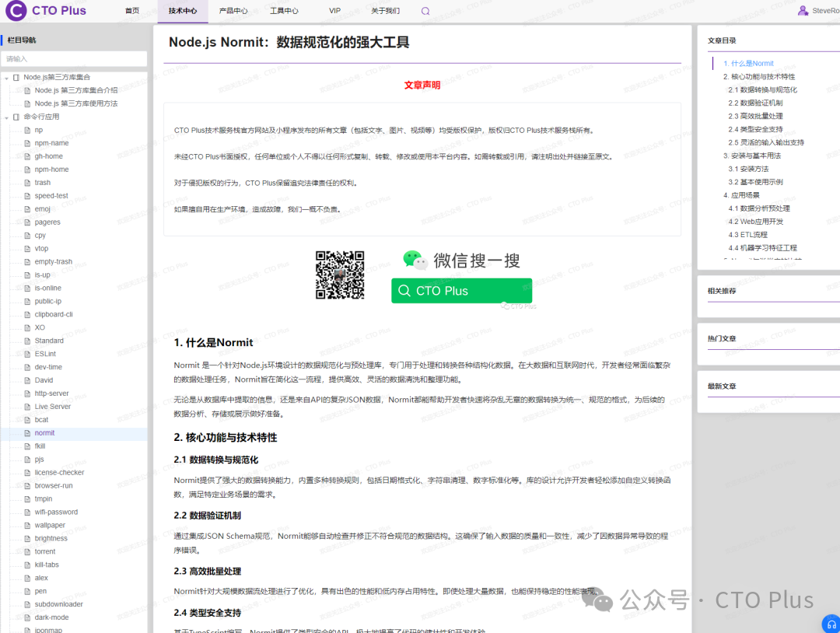Open the wifi-password tree entry
840x633 pixels.
(x=56, y=512)
